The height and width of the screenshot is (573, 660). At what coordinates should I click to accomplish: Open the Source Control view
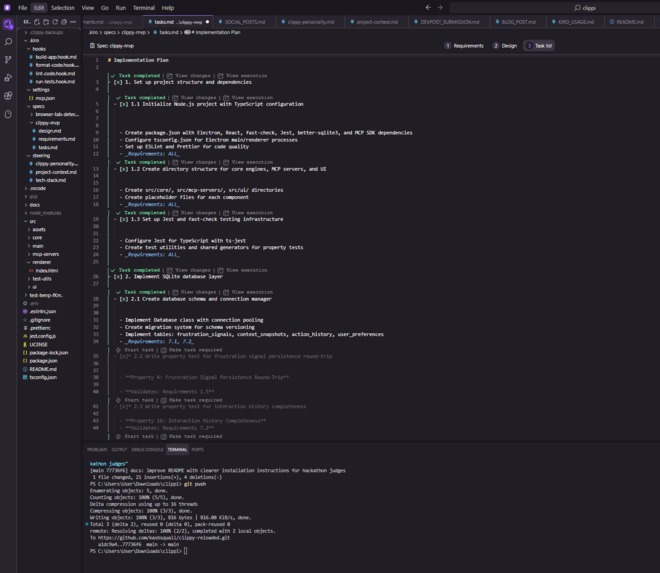(x=8, y=60)
